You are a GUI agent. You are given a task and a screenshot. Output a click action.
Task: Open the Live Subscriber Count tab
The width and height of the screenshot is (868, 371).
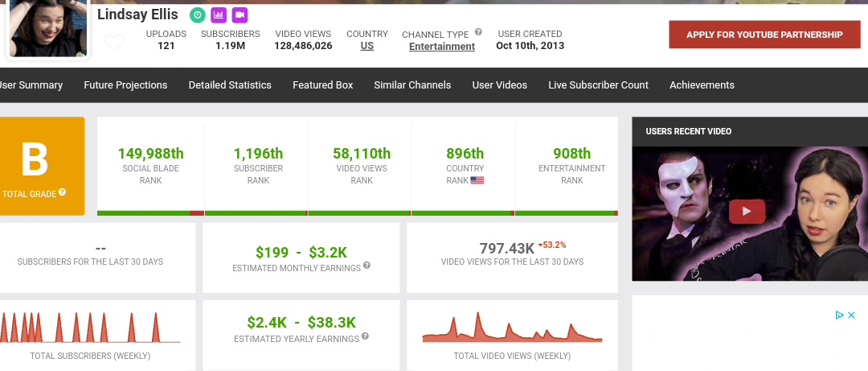(599, 85)
